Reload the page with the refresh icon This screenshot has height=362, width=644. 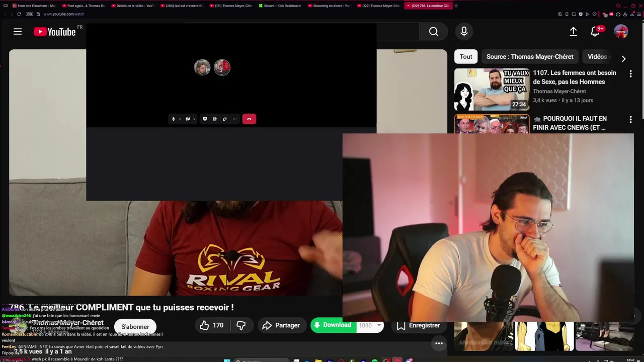point(19,14)
